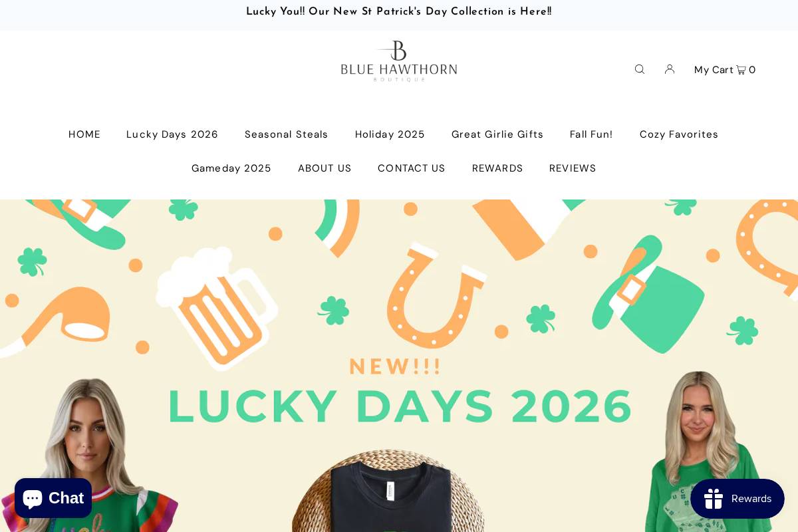Open the Fall Fun! collection
Image resolution: width=798 pixels, height=532 pixels.
coord(591,134)
